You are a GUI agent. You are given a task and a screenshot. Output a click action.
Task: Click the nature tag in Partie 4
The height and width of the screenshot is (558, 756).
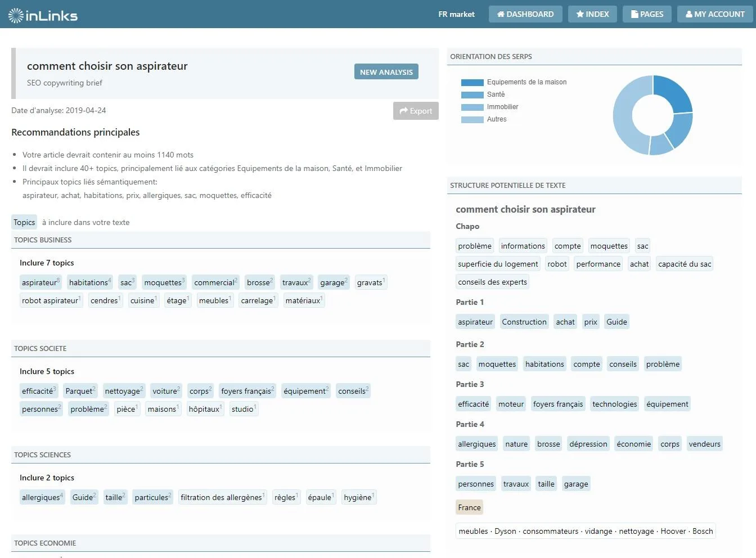(516, 444)
